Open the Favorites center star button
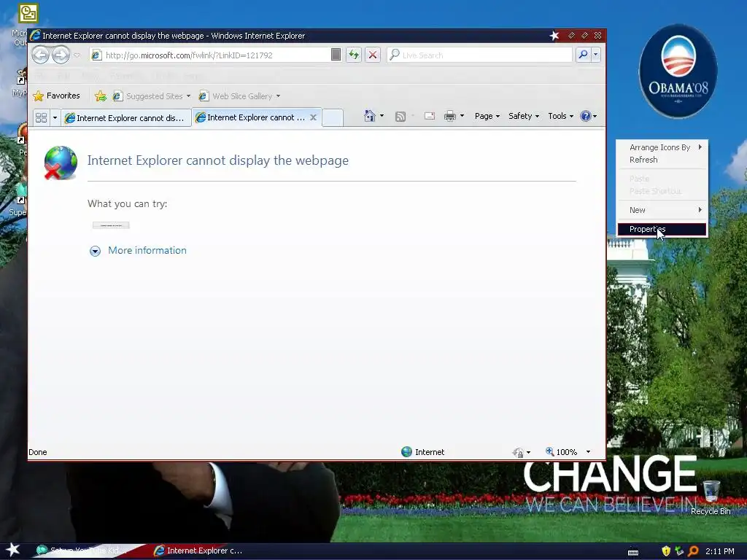The width and height of the screenshot is (747, 560). [x=56, y=96]
